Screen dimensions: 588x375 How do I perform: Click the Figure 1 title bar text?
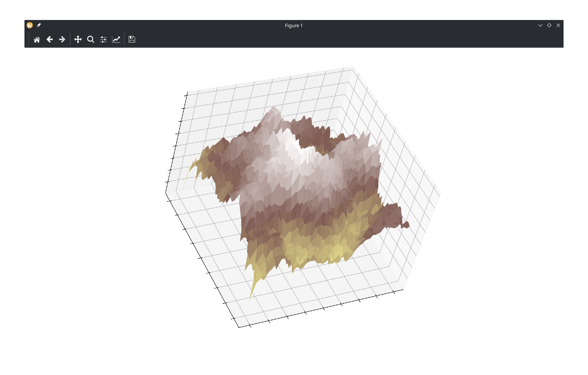tap(294, 25)
